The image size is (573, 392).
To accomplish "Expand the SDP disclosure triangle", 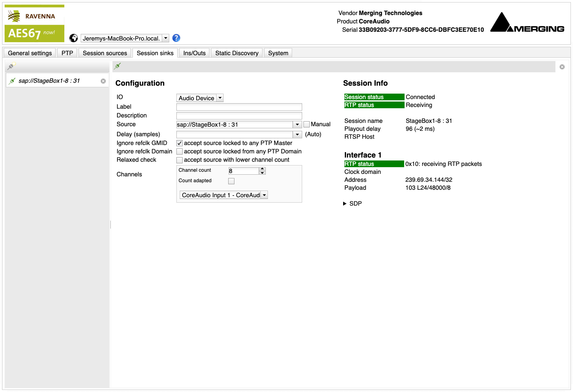I will pos(345,204).
